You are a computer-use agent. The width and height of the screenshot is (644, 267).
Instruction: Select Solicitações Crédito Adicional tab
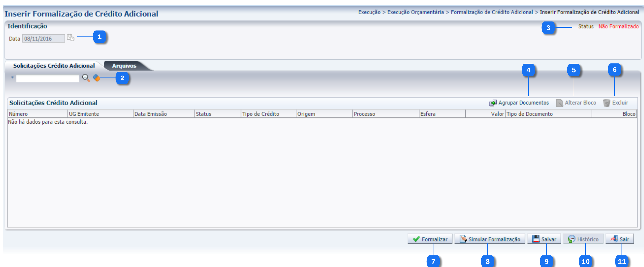tap(54, 66)
